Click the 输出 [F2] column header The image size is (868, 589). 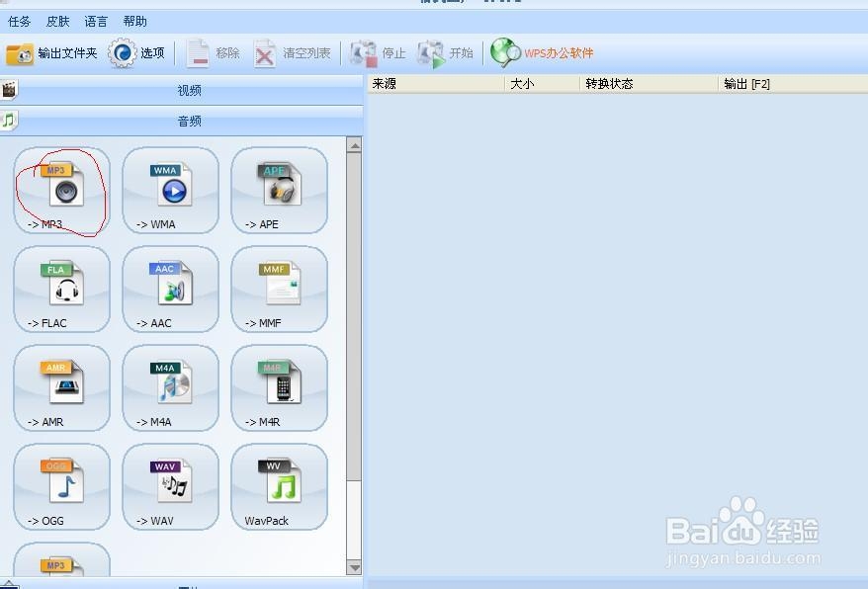[x=751, y=83]
